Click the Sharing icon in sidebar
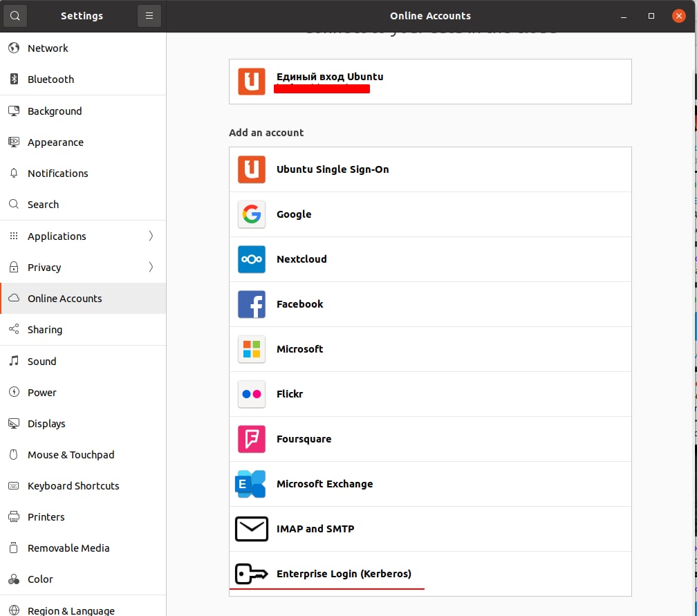Image resolution: width=697 pixels, height=616 pixels. click(x=14, y=329)
